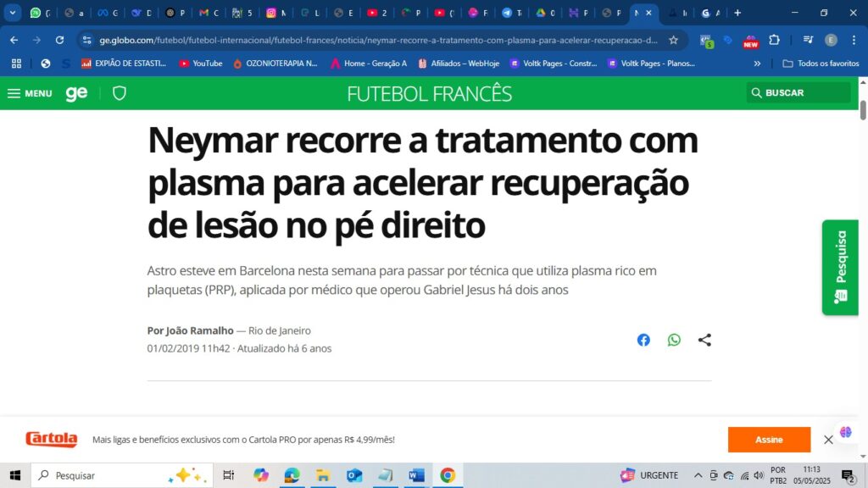Close the Cartola PRO banner
868x488 pixels.
tap(828, 440)
